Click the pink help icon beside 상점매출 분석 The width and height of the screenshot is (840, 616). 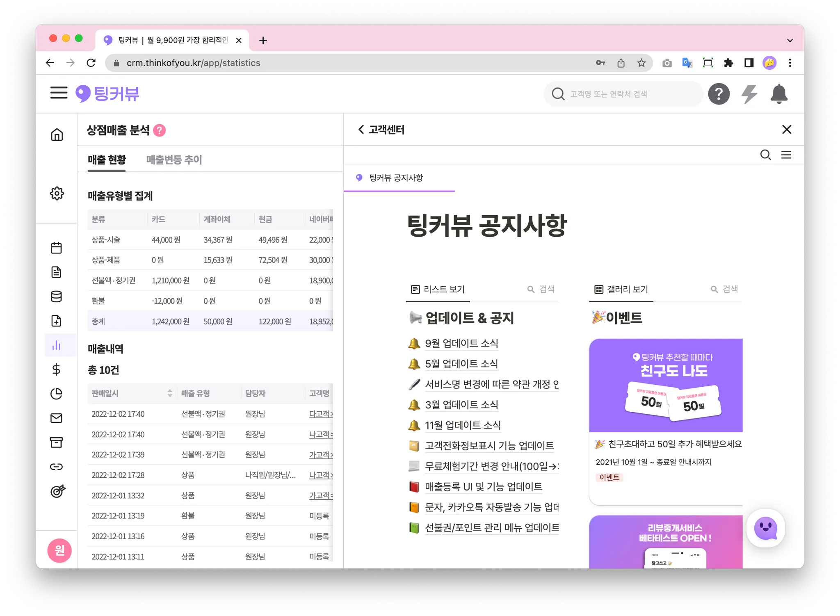point(159,130)
